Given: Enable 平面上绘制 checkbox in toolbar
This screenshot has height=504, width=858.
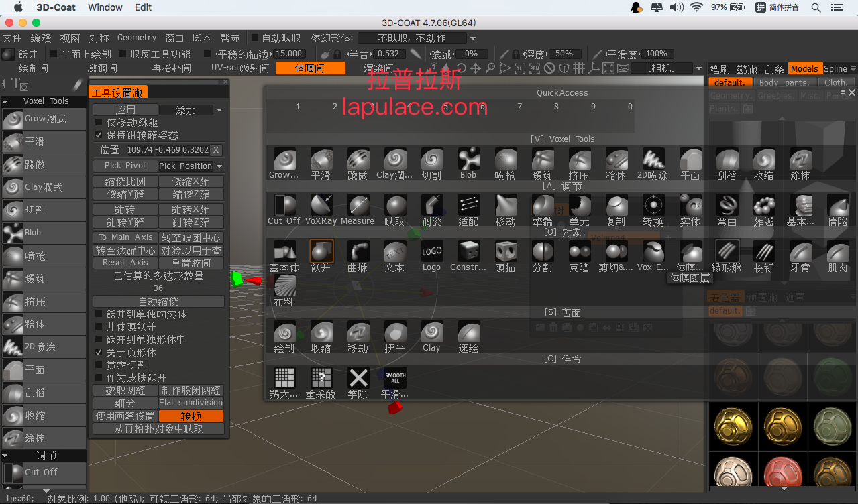Looking at the screenshot, I should pyautogui.click(x=54, y=54).
